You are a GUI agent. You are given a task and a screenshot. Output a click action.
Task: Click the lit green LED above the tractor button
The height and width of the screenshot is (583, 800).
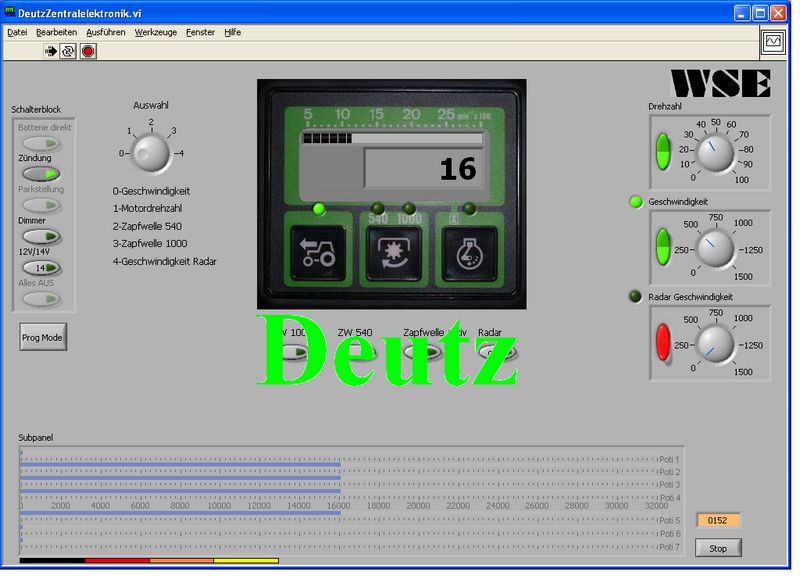pyautogui.click(x=319, y=209)
